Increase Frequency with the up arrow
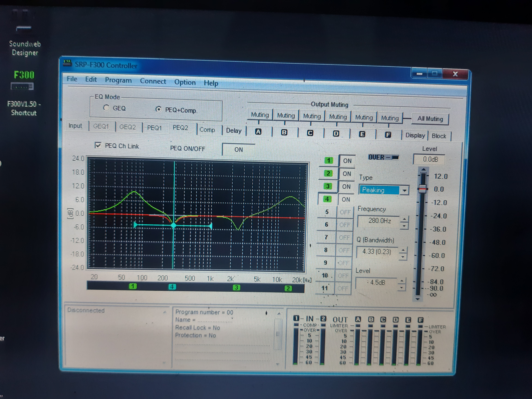Viewport: 532px width, 399px height. point(404,219)
